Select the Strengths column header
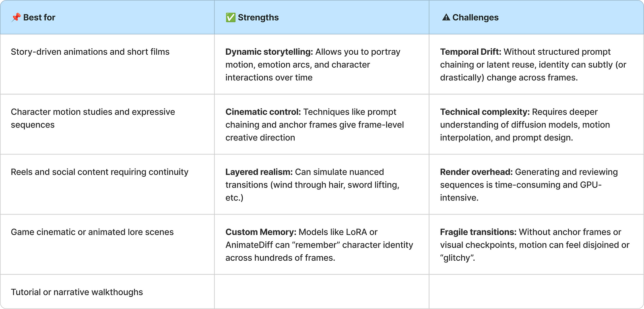 coord(258,17)
